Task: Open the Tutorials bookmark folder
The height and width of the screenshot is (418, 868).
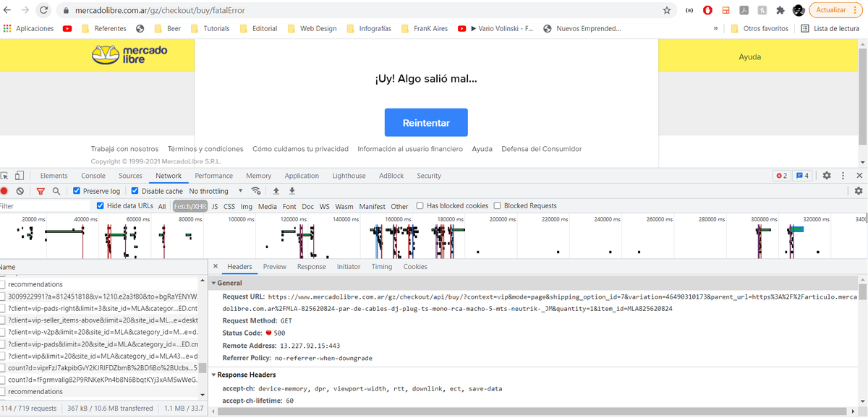Action: 210,29
